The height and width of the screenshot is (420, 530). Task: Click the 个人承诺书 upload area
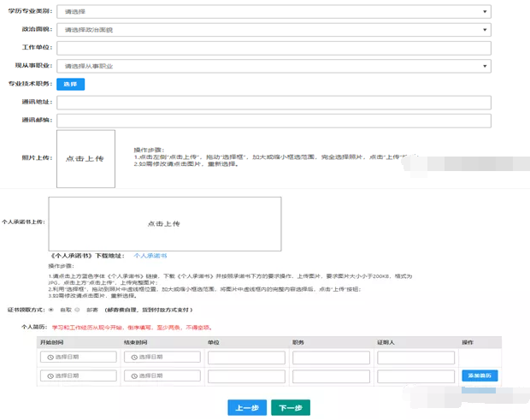pos(164,224)
